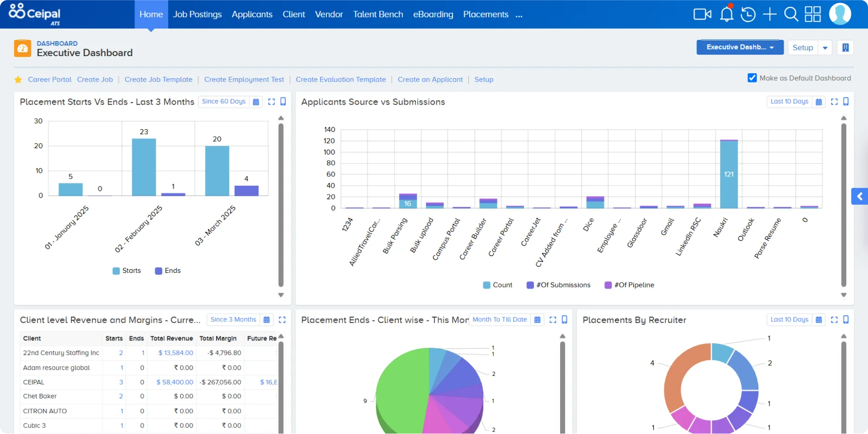Open Last 10 Days in Applicants Source widget
This screenshot has height=434, width=868.
point(789,101)
